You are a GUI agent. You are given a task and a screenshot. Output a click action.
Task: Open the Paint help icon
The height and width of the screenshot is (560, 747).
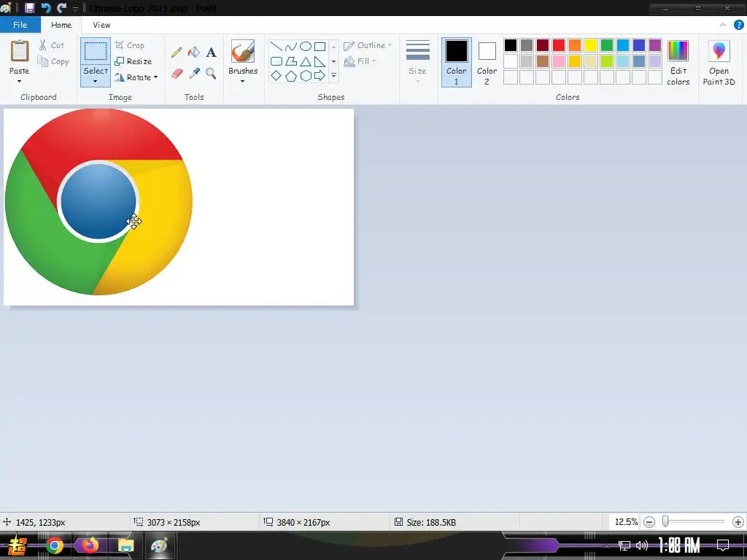[x=738, y=25]
